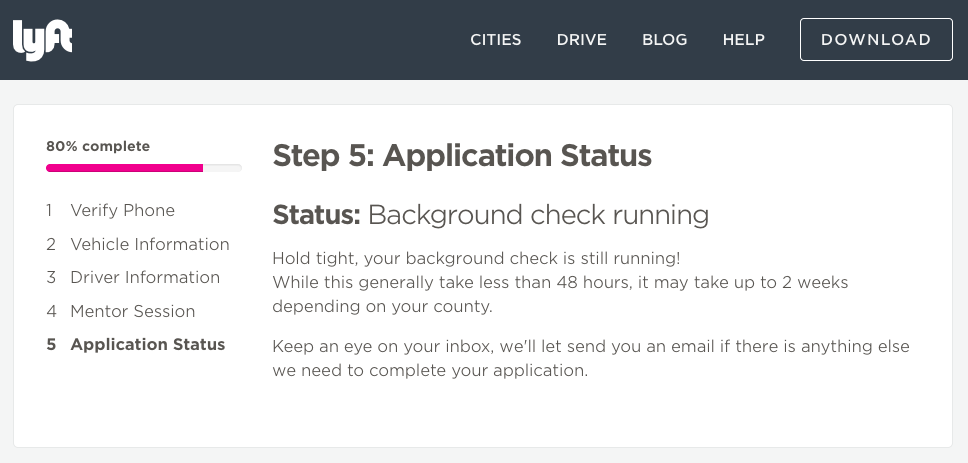Click the 'Hold tight, your background check' sentence
This screenshot has width=968, height=463.
point(476,258)
